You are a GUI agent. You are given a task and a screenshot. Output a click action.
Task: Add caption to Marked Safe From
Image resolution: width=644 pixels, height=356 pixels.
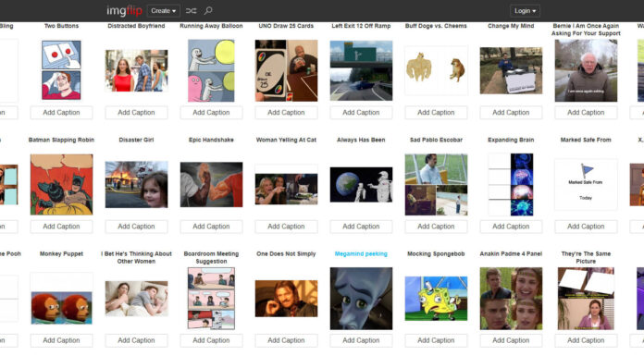click(586, 227)
